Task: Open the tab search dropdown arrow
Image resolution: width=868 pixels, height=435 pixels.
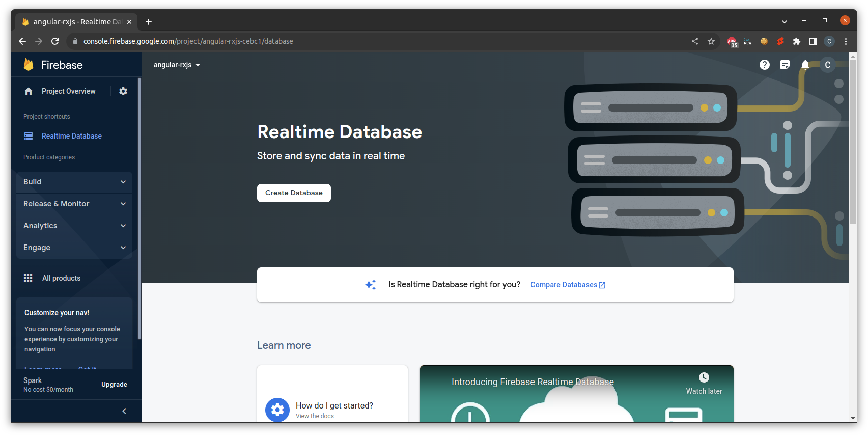Action: pyautogui.click(x=785, y=22)
